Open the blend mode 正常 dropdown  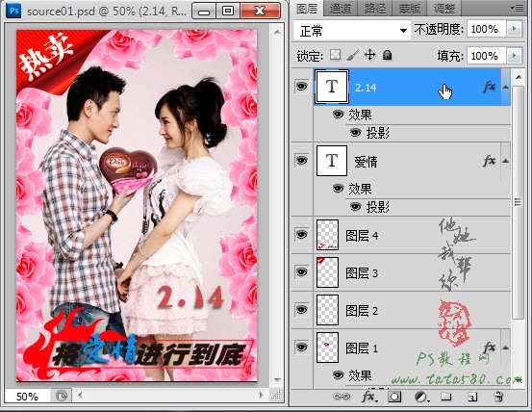click(352, 31)
